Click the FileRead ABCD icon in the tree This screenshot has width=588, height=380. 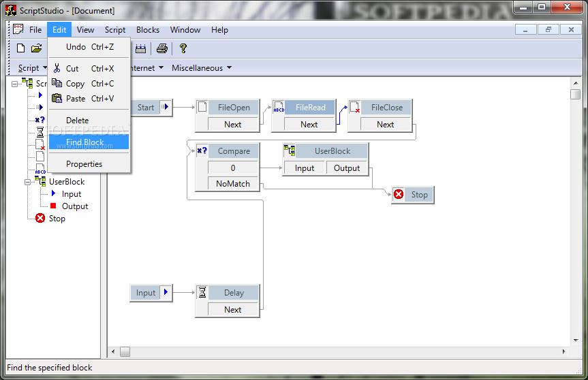click(40, 169)
